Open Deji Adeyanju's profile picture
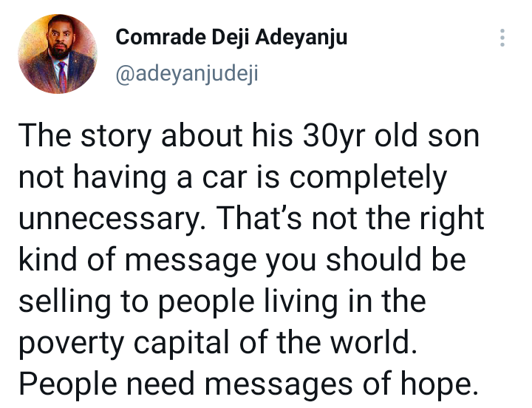Viewport: 532px width, 408px height. point(57,53)
